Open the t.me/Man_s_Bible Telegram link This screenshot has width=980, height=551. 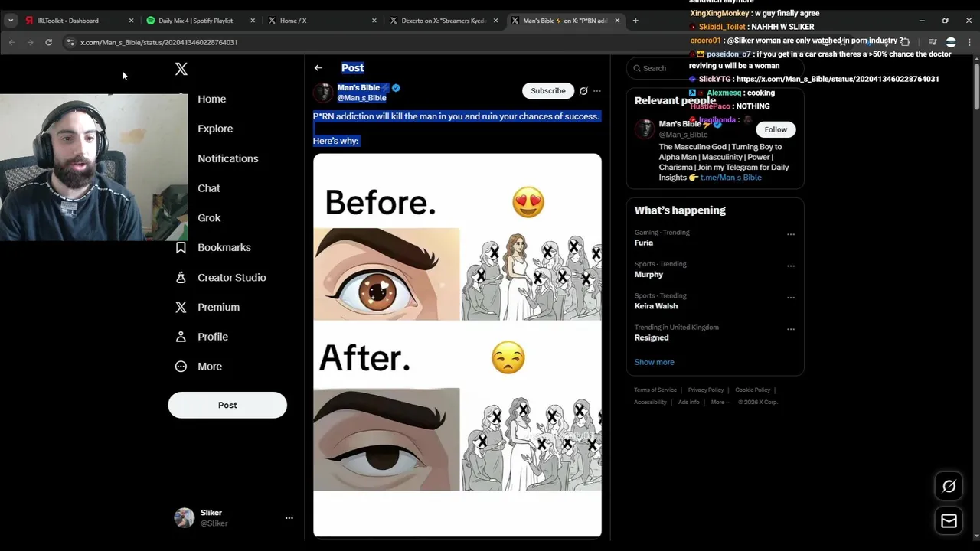[730, 178]
